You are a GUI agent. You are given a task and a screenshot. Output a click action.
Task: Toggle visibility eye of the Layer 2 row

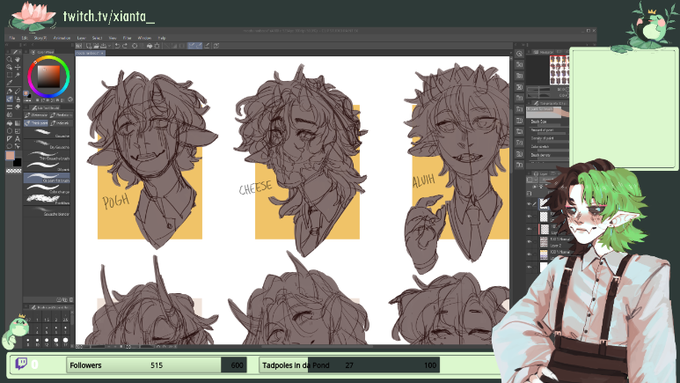click(529, 241)
